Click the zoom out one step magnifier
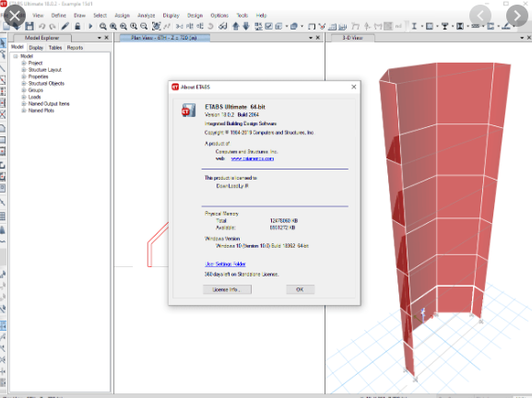This screenshot has height=398, width=532. coord(144,26)
